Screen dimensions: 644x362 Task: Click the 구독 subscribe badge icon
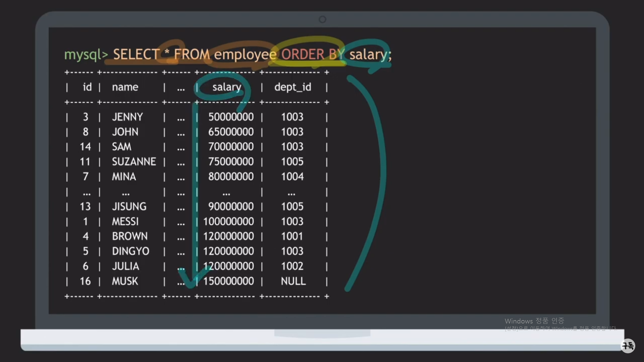(x=628, y=346)
